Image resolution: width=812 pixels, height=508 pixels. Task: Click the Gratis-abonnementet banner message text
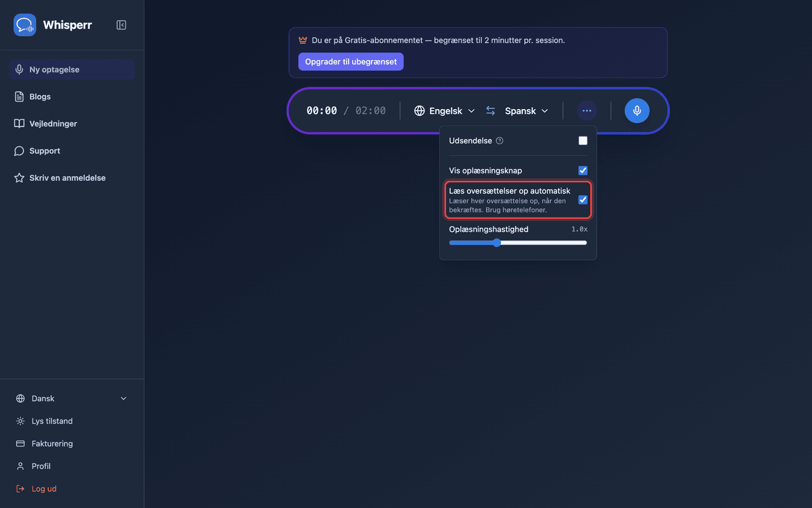[438, 40]
